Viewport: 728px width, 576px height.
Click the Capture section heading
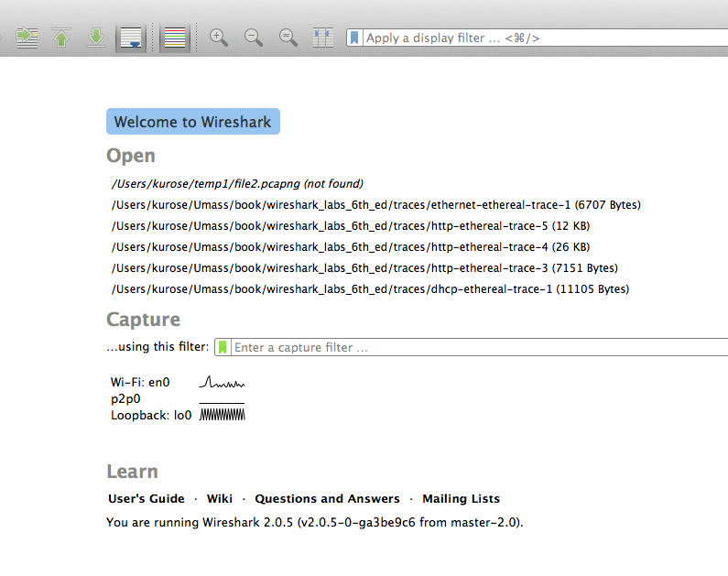click(x=143, y=320)
